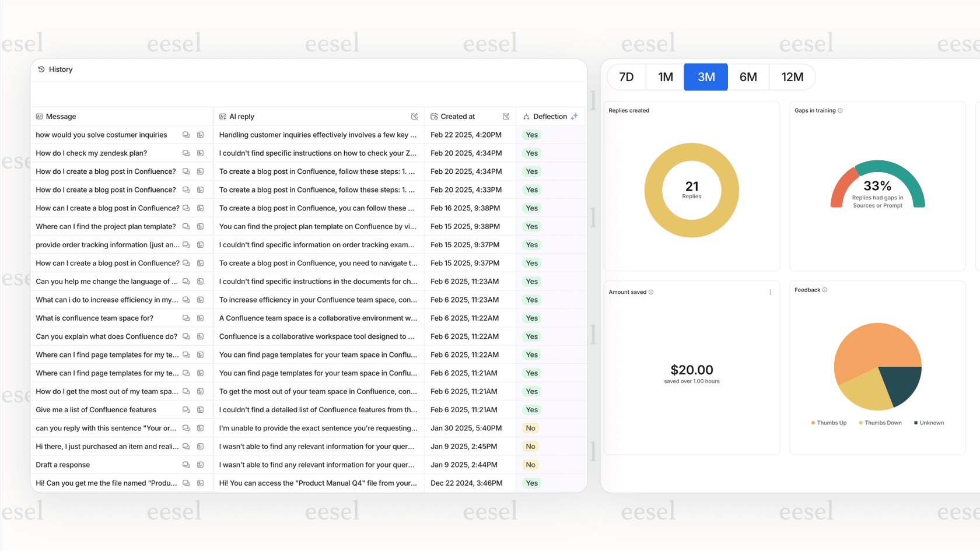Click the details icon on 'Draft a response' row

[x=200, y=465]
